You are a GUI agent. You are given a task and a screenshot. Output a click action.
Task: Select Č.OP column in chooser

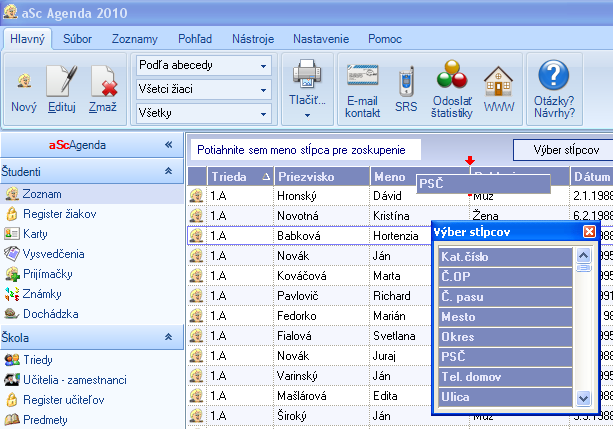pos(505,277)
